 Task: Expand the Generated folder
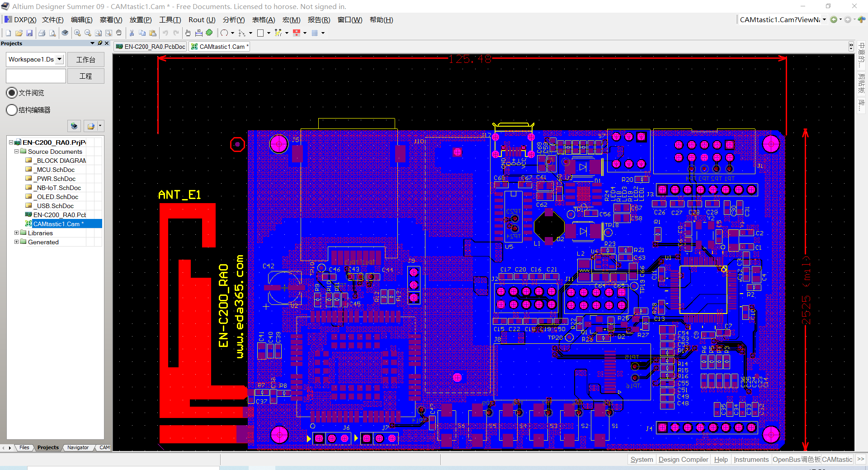(16, 242)
